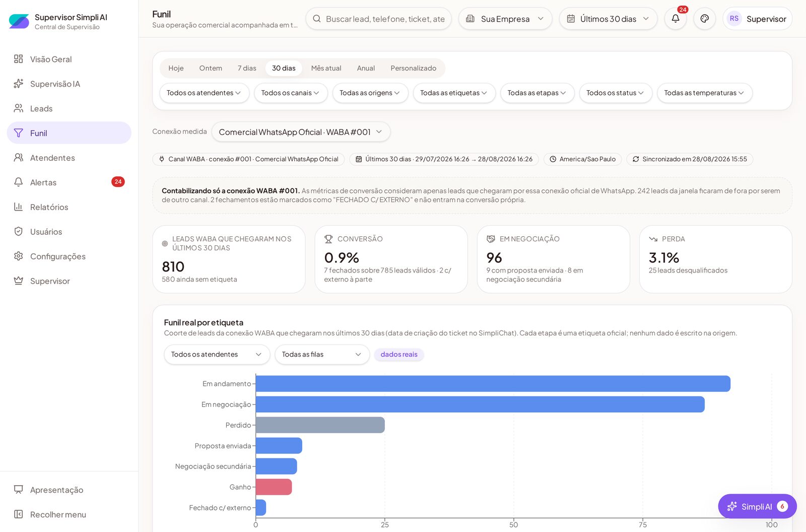Open the Leads section

pos(69,108)
